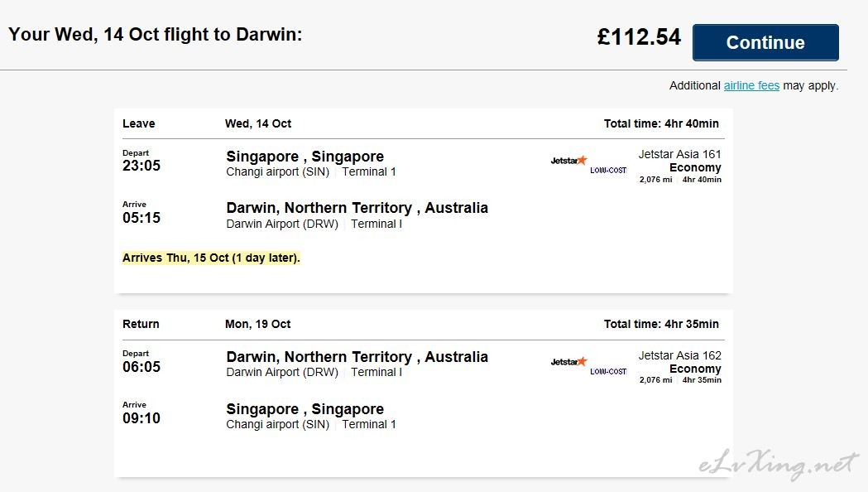Click the £112.54 total price
868x492 pixels.
(x=639, y=37)
